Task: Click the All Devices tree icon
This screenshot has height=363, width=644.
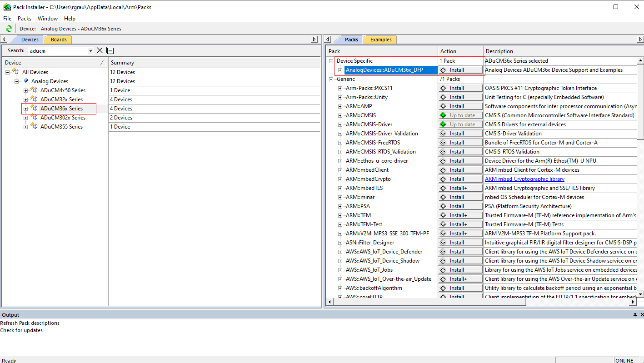Action: coord(15,72)
